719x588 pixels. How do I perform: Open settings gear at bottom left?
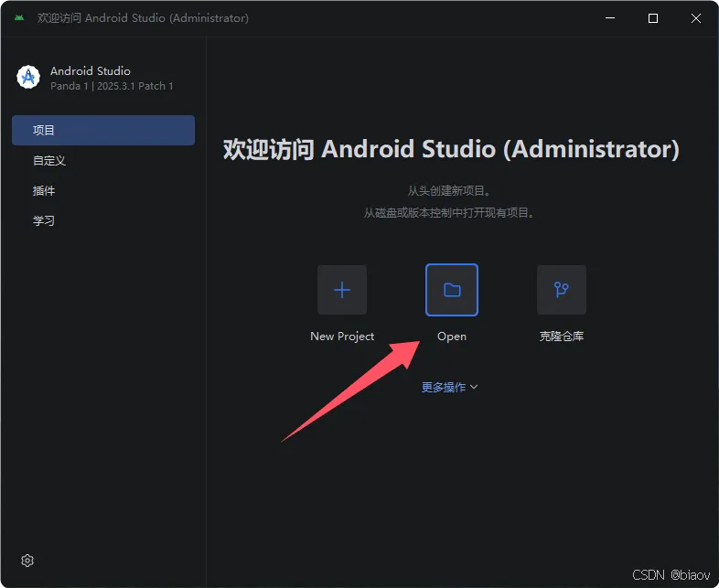click(x=27, y=561)
